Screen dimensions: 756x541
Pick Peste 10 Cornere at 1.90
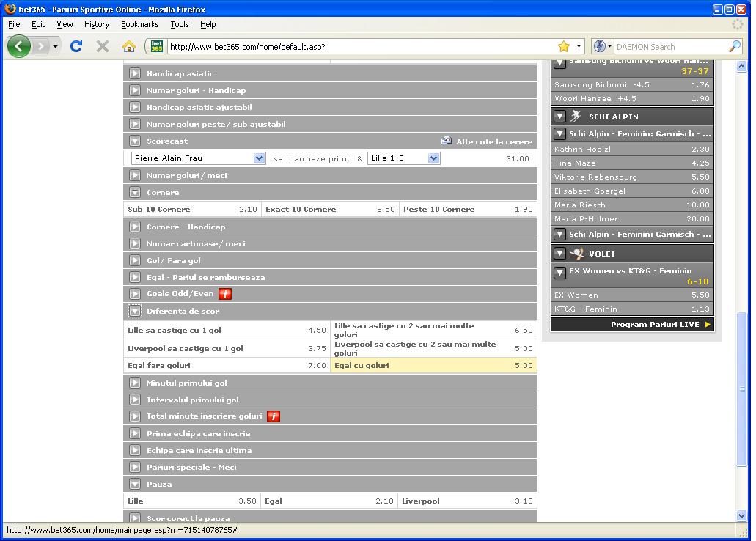point(468,209)
